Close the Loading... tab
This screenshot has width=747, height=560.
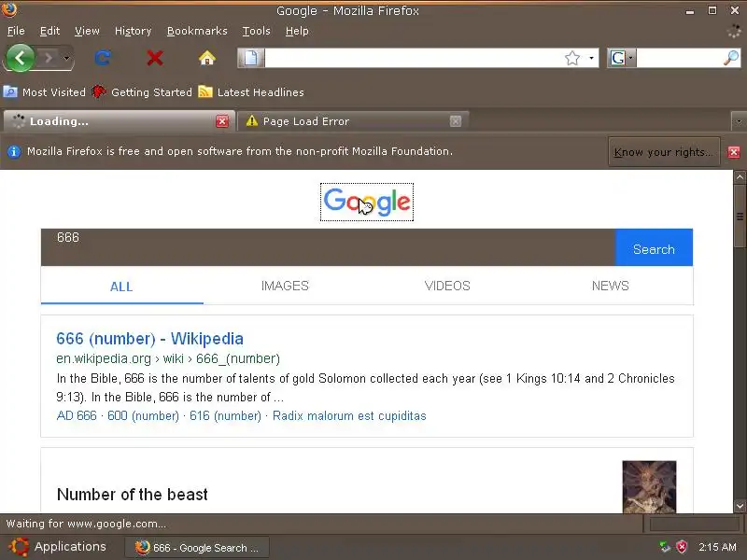(222, 121)
